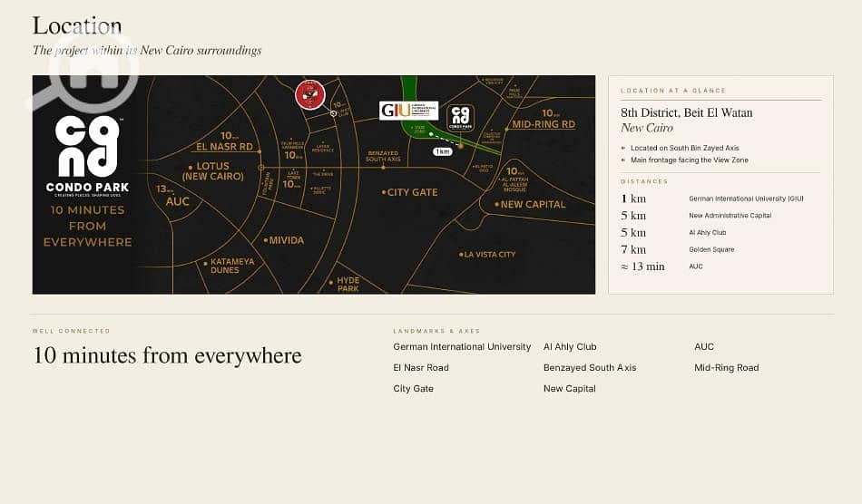Click the GIU university logo on map
This screenshot has width=862, height=504.
click(408, 111)
